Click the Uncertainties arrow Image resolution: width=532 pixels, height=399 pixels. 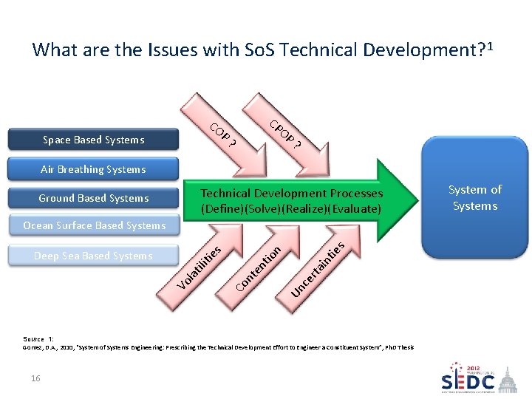318,269
